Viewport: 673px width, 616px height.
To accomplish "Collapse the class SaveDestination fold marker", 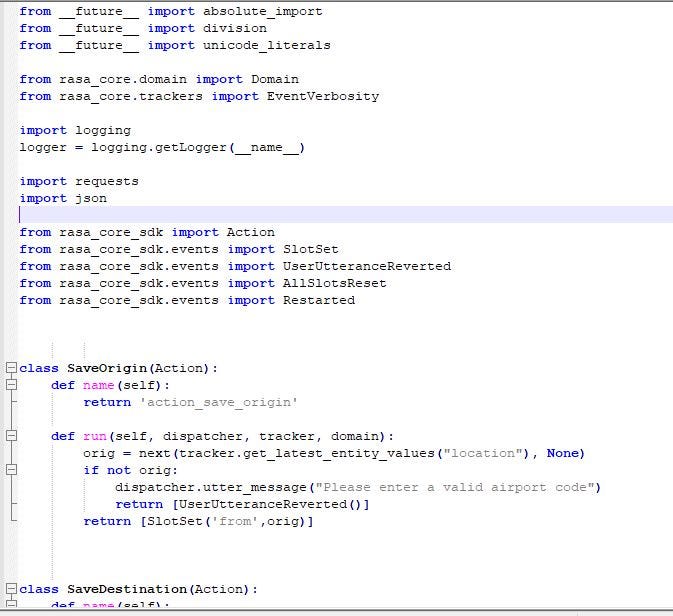I will [x=11, y=589].
